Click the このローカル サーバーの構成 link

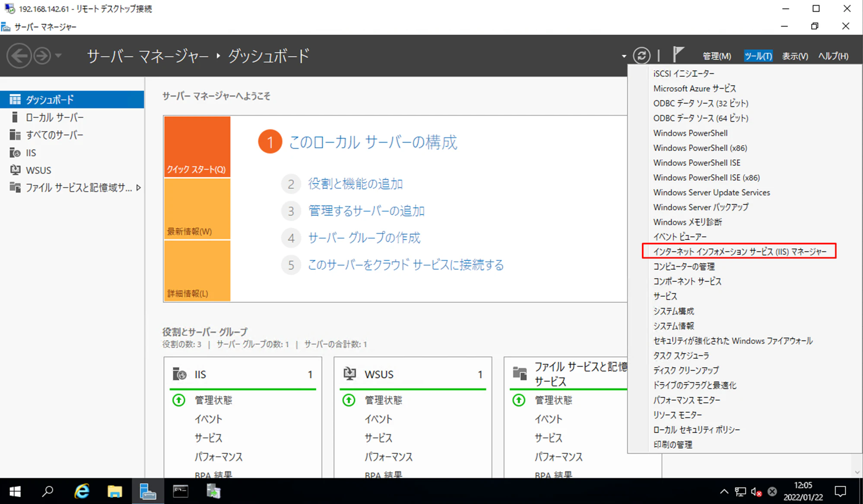373,142
